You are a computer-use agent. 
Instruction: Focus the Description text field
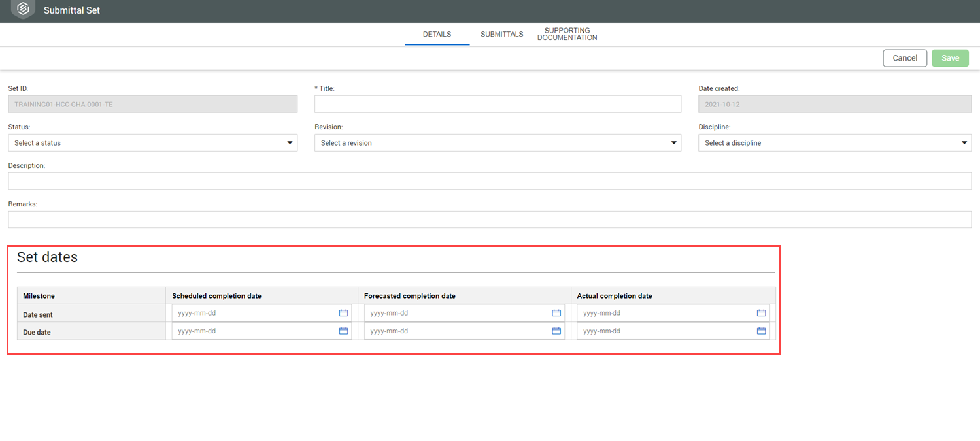point(489,181)
